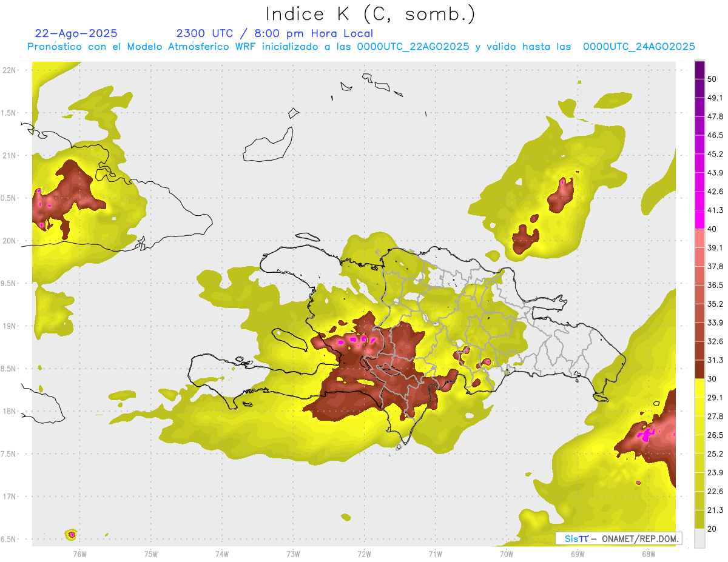Click the 76W longitude label
The width and height of the screenshot is (728, 562).
[x=79, y=554]
